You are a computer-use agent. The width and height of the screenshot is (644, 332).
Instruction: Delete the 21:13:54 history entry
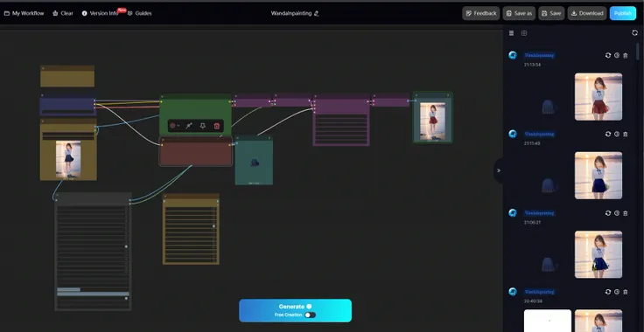626,55
